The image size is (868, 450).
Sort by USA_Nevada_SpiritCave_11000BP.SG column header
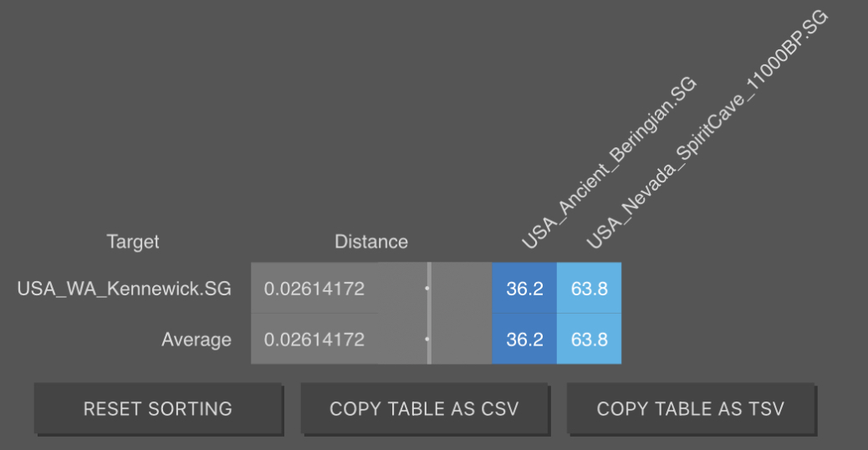(707, 130)
